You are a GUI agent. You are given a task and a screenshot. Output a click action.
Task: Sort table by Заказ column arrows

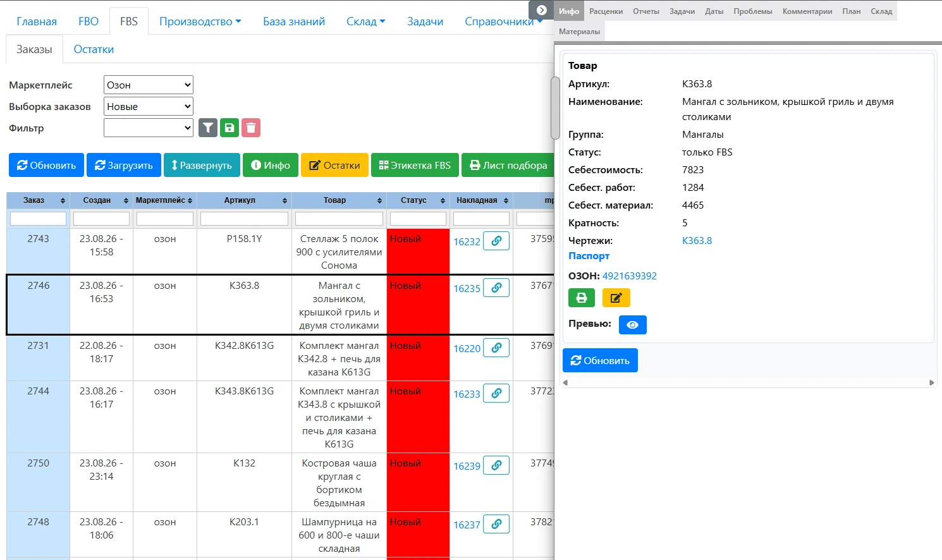click(63, 201)
